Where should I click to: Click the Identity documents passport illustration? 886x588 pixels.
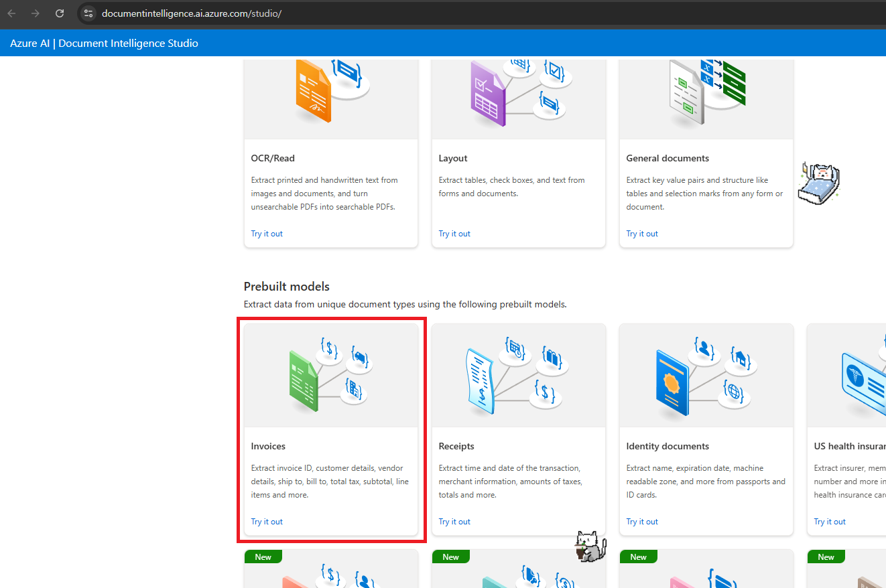click(x=706, y=375)
